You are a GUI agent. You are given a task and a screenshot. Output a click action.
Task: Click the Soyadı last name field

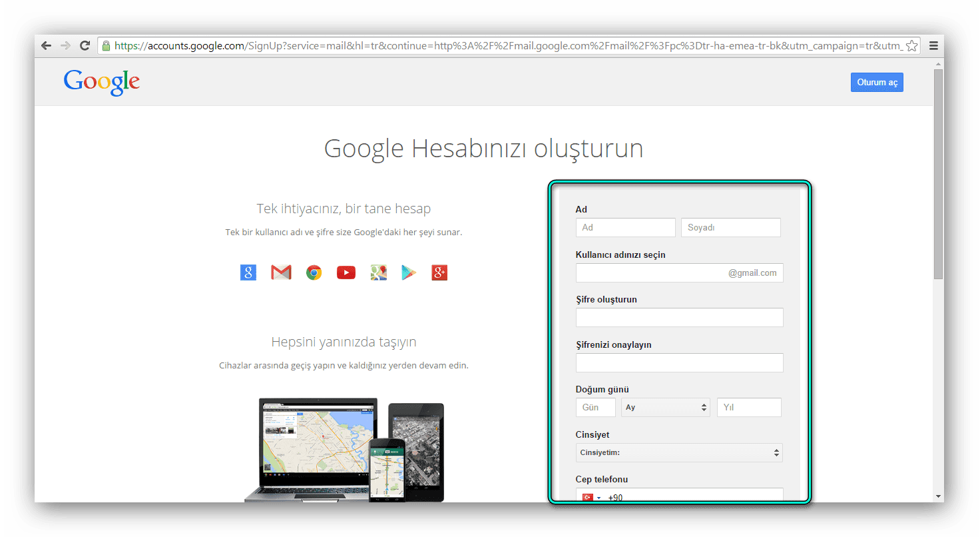pyautogui.click(x=731, y=227)
